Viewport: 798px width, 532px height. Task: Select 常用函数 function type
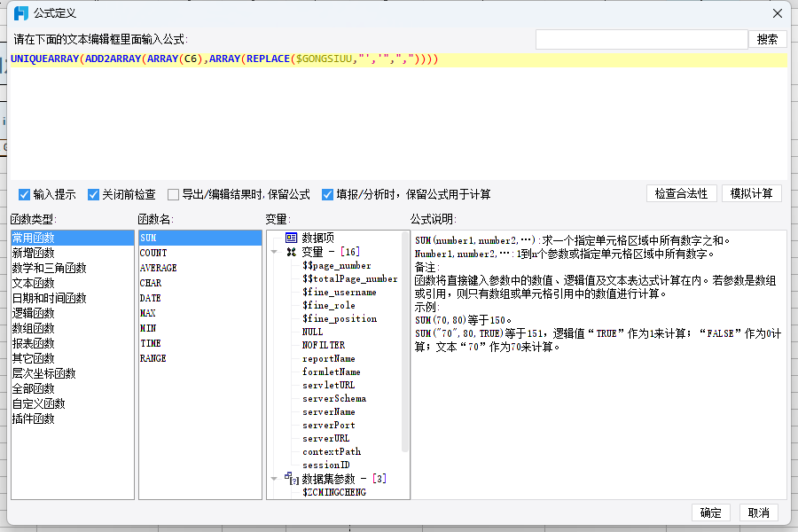coord(73,238)
